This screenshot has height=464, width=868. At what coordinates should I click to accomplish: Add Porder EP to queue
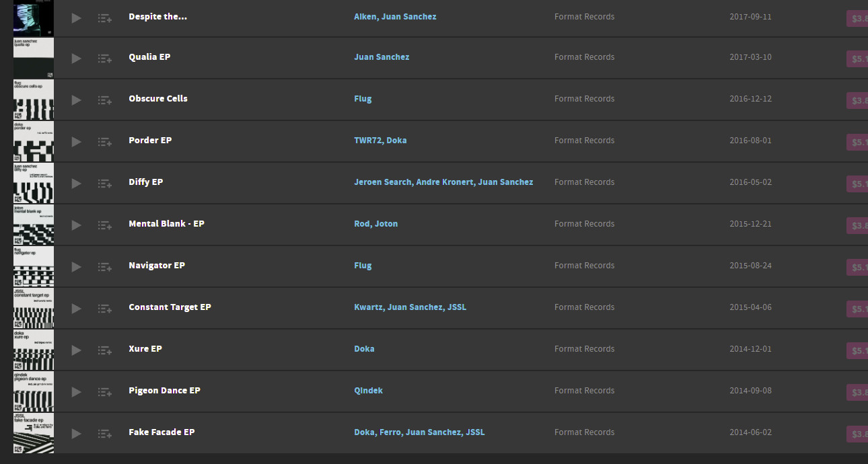[104, 142]
